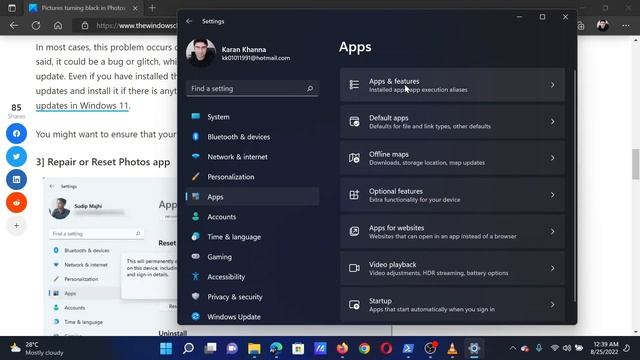Show more share options plus button
Screen dimensions: 640x360
[x=16, y=225]
